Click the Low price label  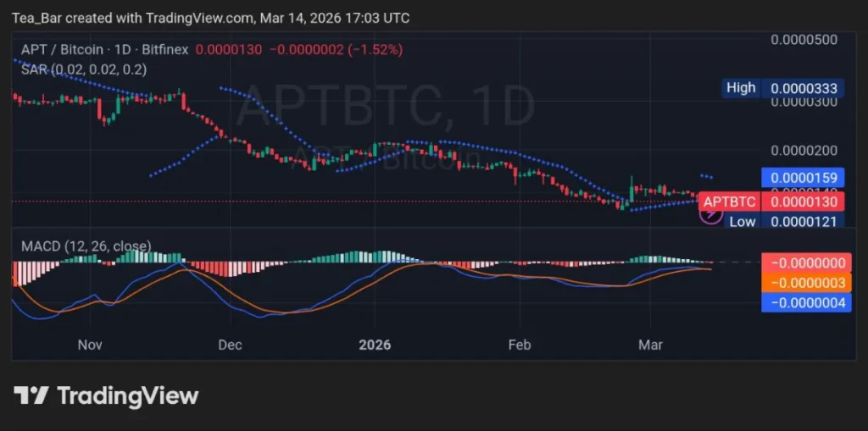[x=742, y=221]
